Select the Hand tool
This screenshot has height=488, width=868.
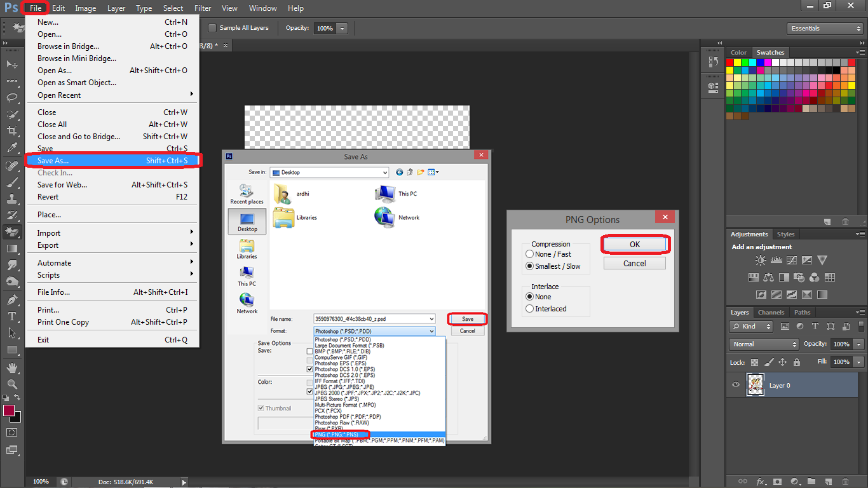12,368
